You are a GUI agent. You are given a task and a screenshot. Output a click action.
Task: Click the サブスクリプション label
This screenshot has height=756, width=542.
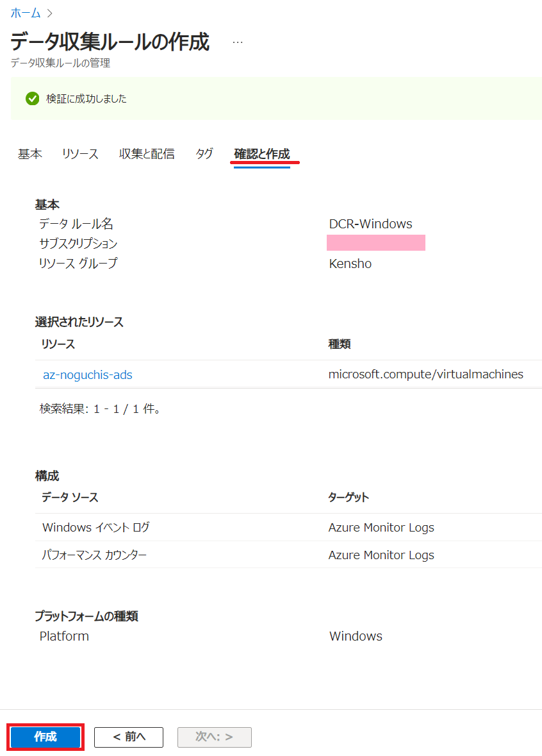point(78,244)
